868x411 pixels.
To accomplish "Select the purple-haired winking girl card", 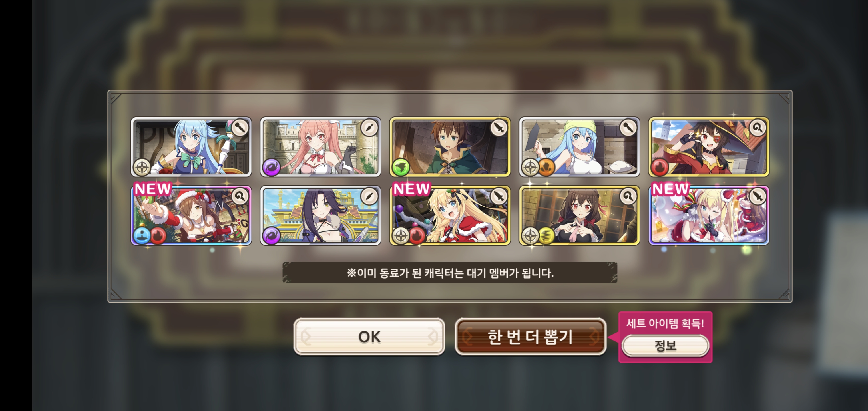I will pyautogui.click(x=320, y=215).
